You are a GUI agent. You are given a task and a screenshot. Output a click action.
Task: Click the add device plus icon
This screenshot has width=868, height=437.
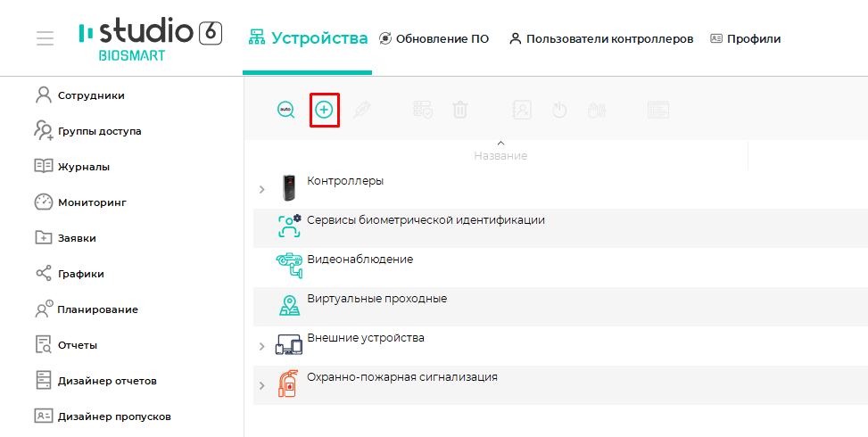coord(324,110)
